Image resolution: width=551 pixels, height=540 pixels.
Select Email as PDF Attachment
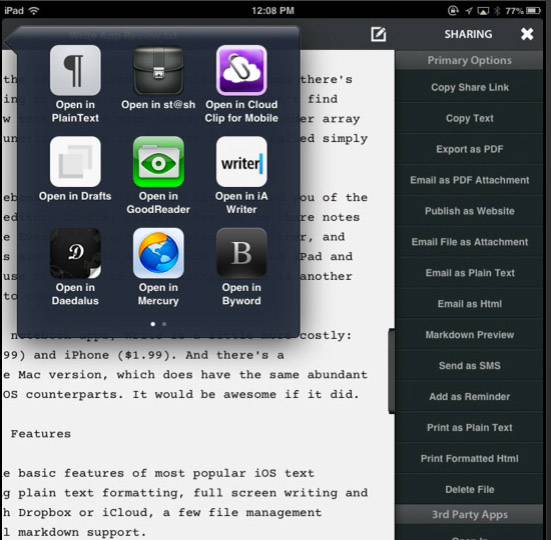coord(469,180)
